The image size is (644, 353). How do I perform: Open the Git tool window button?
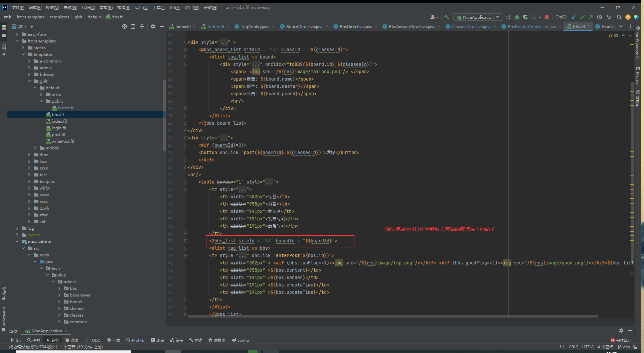[15, 340]
